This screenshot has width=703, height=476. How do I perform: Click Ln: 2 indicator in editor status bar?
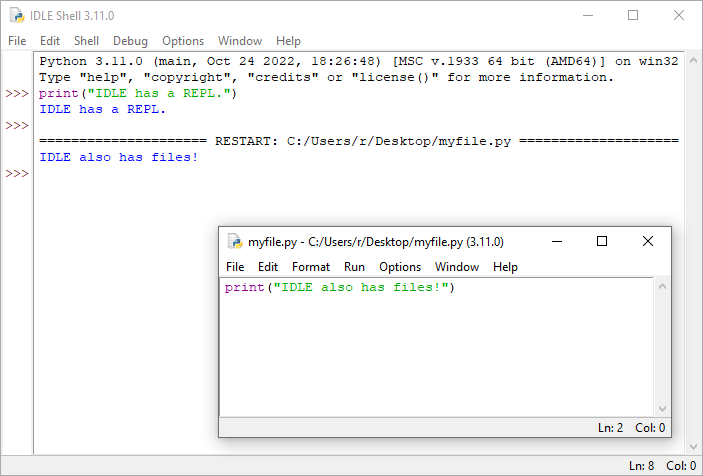coord(610,428)
